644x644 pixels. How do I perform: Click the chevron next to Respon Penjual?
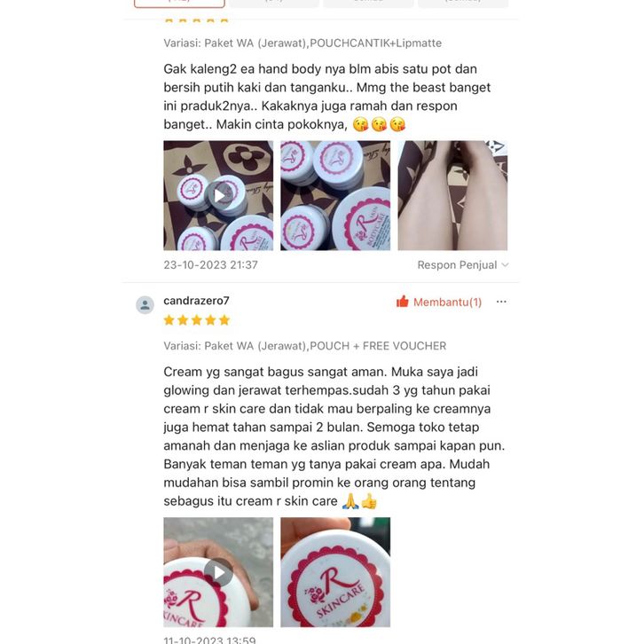pyautogui.click(x=506, y=265)
